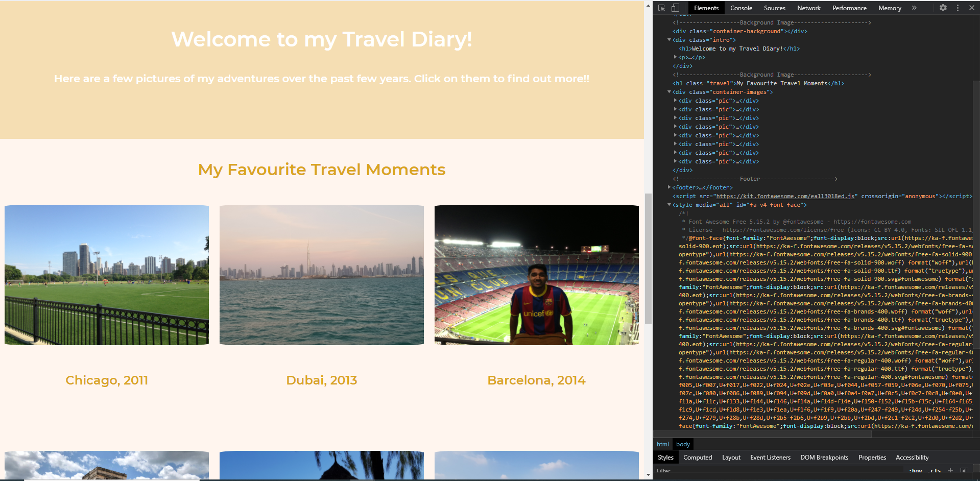Click the Barcelona, 2014 caption

pos(537,380)
